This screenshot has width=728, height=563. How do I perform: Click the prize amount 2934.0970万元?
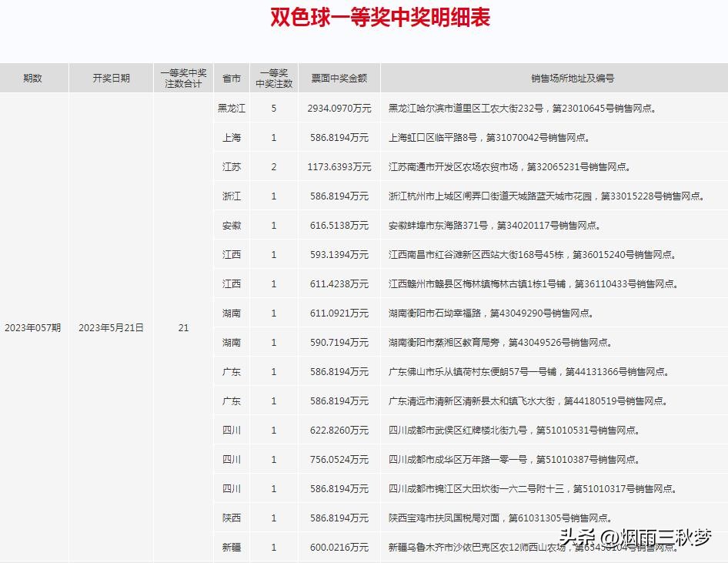(339, 108)
